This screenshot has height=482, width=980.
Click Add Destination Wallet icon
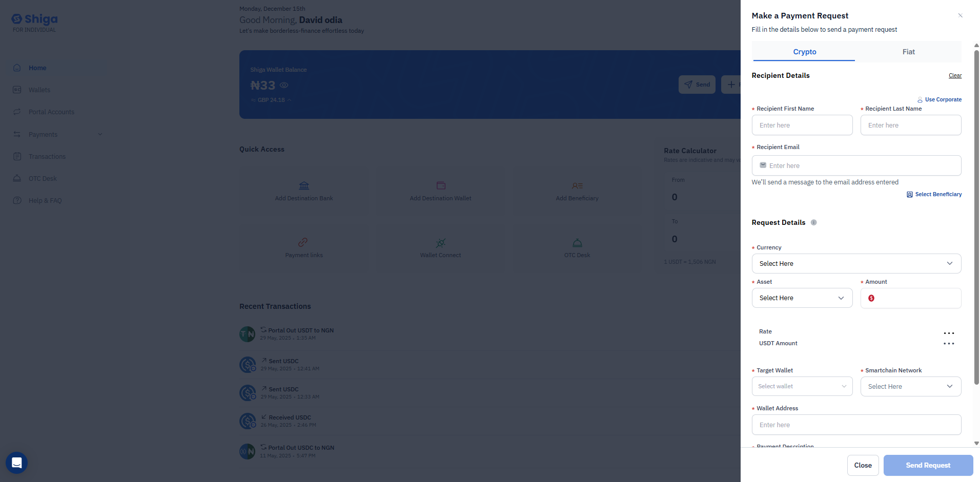click(441, 185)
